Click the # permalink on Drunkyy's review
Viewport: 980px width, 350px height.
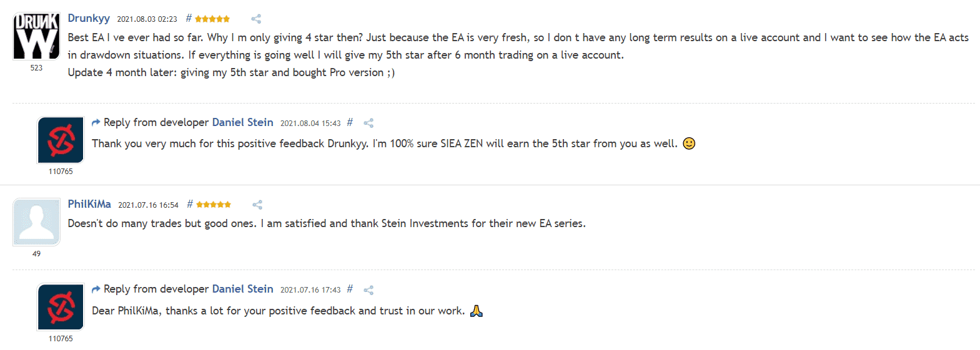coord(189,18)
